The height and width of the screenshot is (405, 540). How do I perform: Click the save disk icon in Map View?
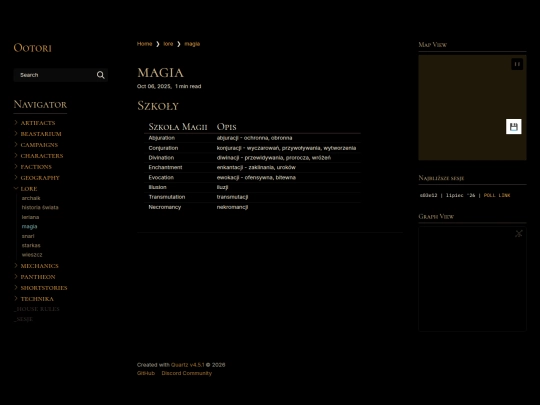coord(513,127)
